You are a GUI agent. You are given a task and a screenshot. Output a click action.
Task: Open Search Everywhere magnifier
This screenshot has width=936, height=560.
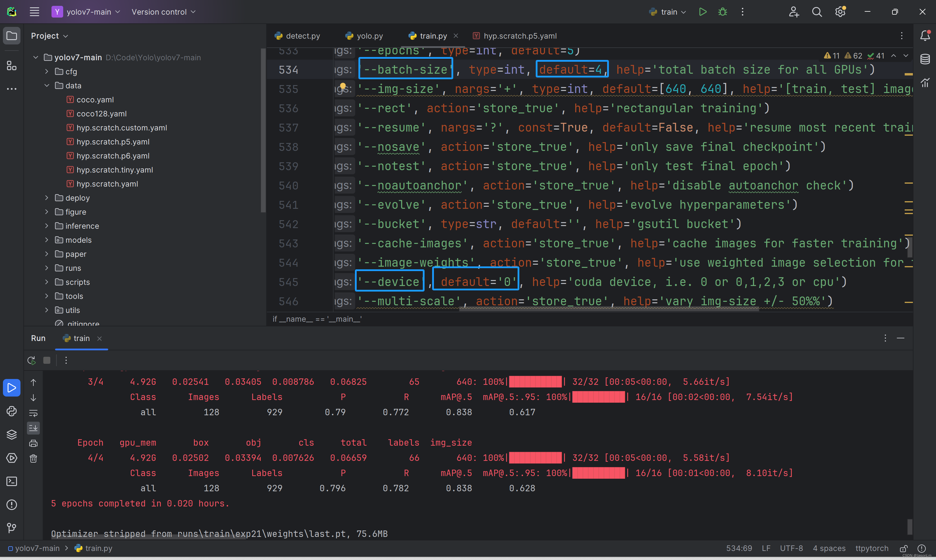[817, 12]
